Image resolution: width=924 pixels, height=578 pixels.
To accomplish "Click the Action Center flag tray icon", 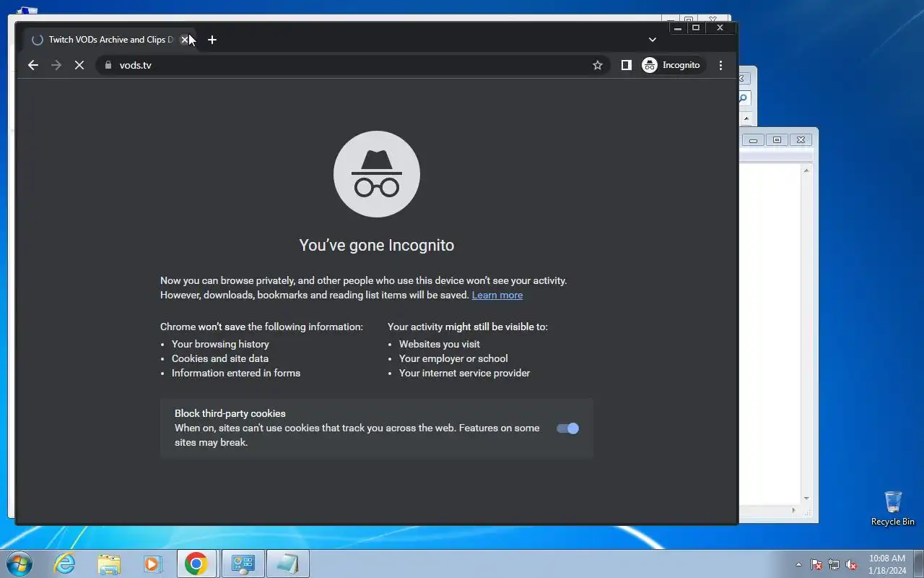I will coord(816,564).
